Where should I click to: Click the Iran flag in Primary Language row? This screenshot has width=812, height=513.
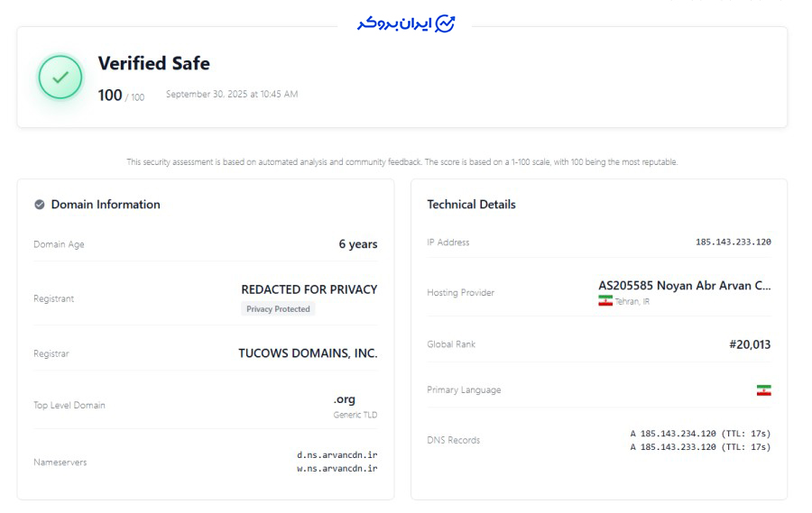coord(763,390)
